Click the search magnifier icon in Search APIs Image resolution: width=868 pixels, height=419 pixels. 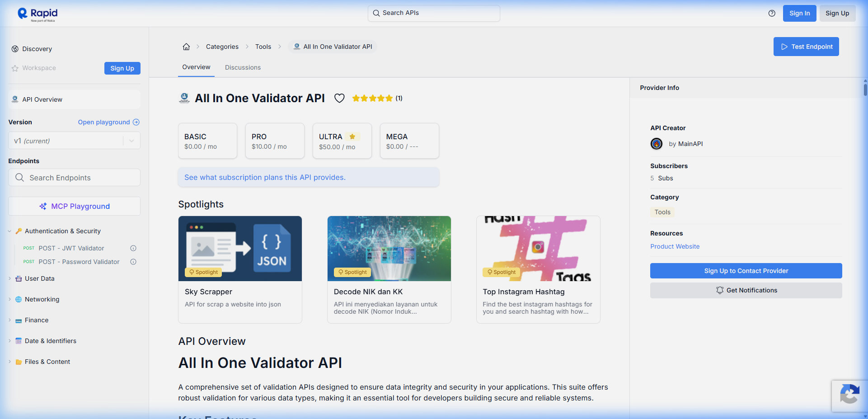point(376,13)
